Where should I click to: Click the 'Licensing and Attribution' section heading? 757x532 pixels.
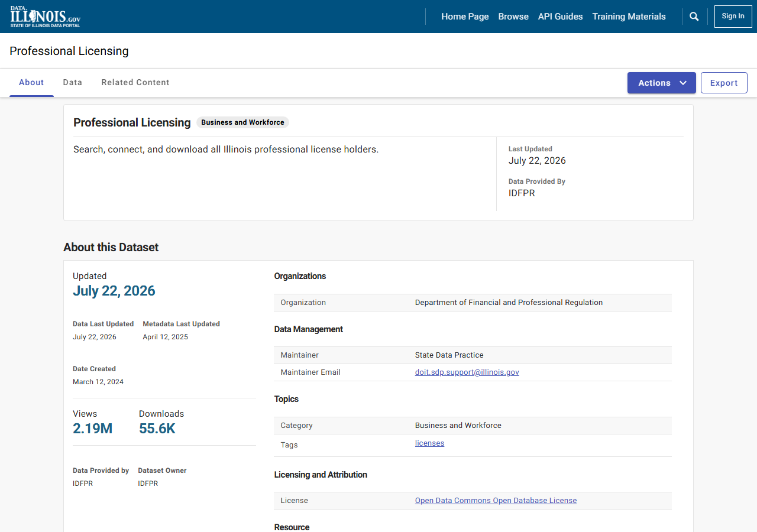pyautogui.click(x=321, y=475)
